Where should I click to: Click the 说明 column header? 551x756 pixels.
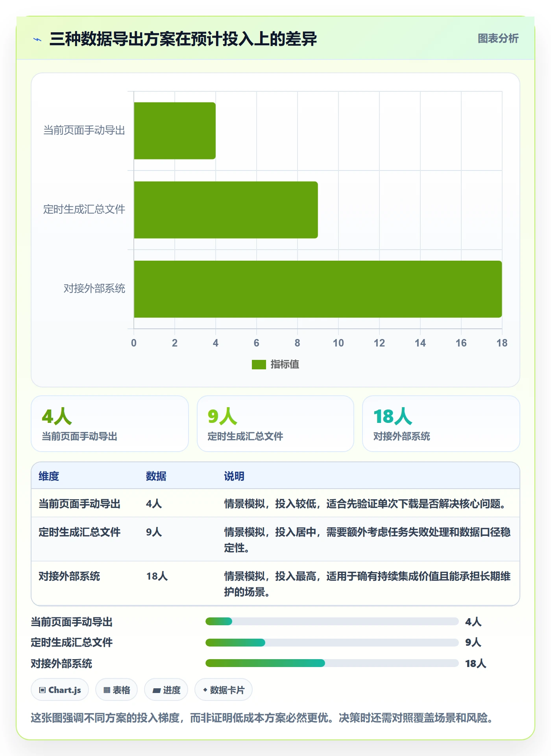tap(234, 476)
